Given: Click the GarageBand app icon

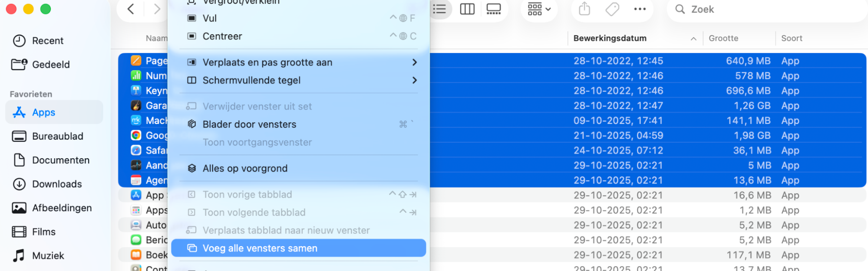Looking at the screenshot, I should (x=136, y=105).
